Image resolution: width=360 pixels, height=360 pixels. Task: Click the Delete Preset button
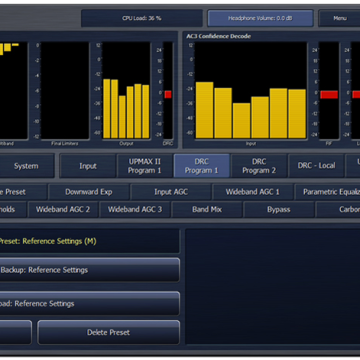tap(108, 332)
